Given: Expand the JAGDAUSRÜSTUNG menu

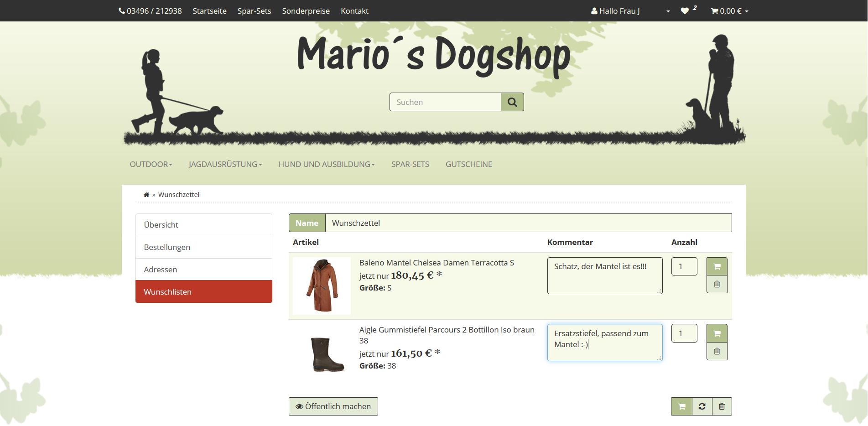Looking at the screenshot, I should (225, 164).
